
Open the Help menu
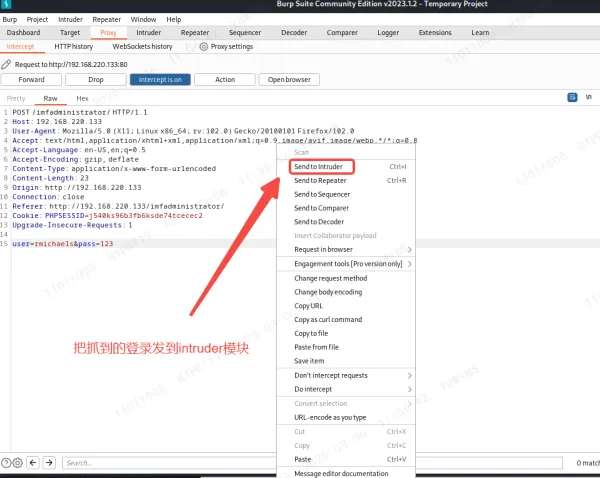(174, 20)
